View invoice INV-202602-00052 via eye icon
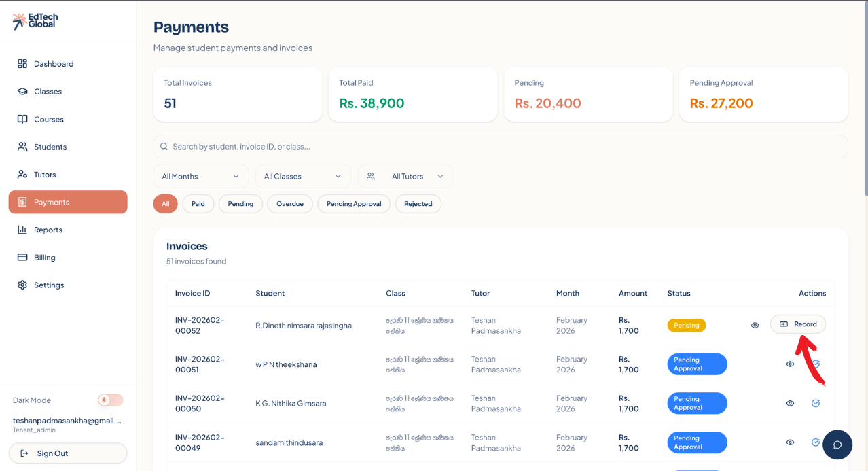868x471 pixels. pos(755,325)
